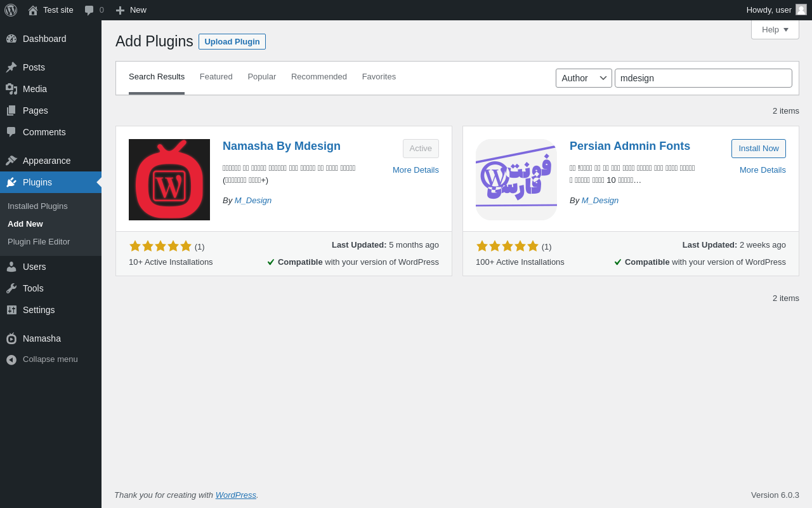The height and width of the screenshot is (508, 812).
Task: Click the WordPress logo in admin bar
Action: (x=11, y=10)
